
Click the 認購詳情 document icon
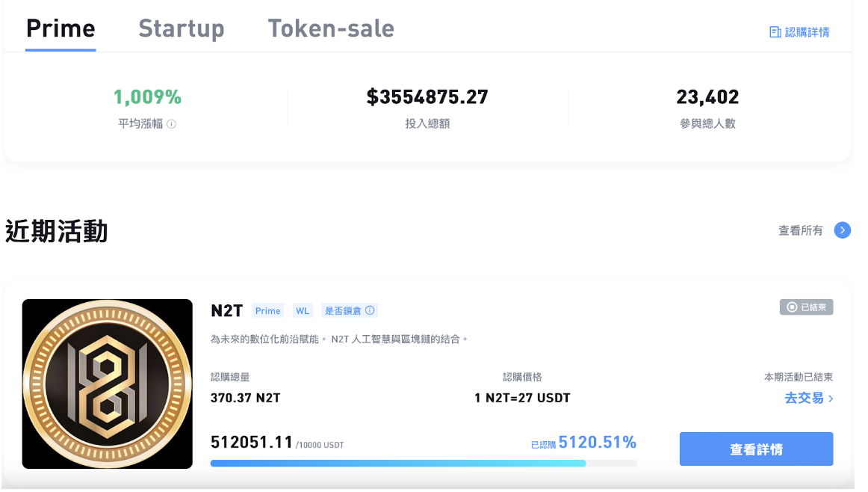point(775,32)
